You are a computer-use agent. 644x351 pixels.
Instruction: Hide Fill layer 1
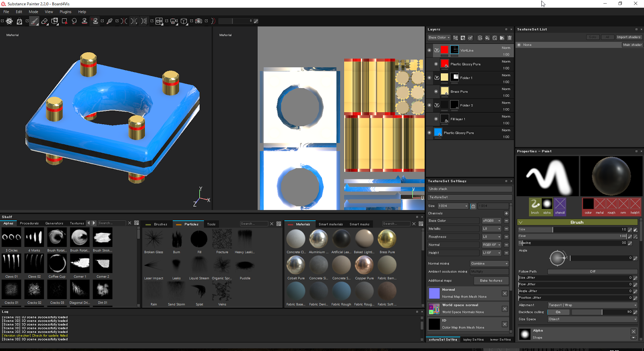(436, 119)
